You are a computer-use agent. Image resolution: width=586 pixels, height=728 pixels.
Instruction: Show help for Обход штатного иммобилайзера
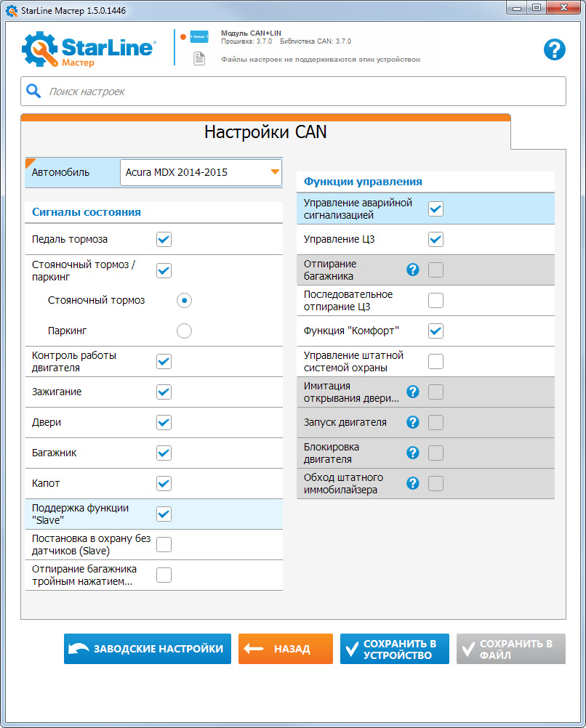point(413,483)
